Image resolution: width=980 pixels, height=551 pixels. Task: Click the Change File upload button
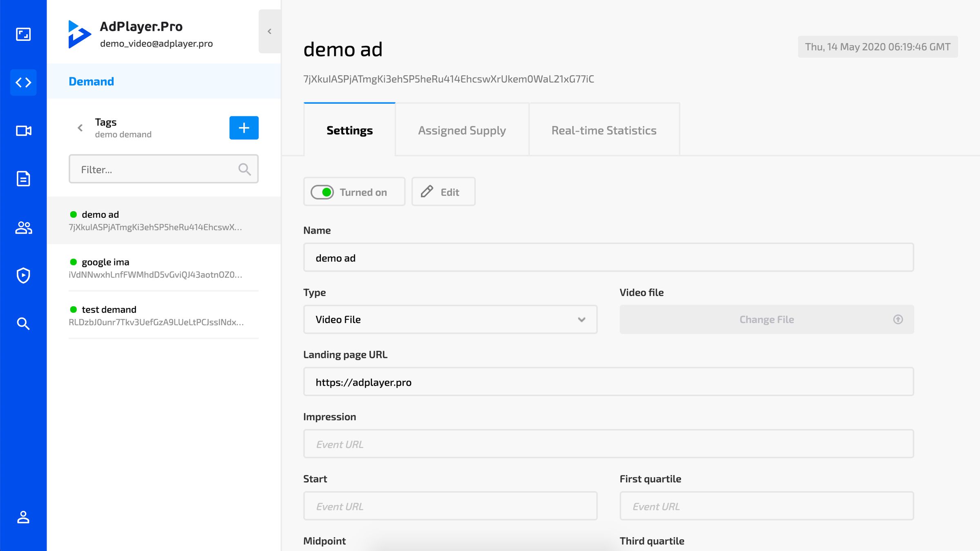[x=766, y=319]
